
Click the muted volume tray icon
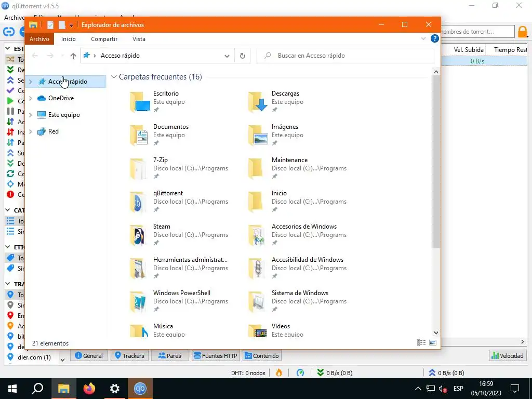(x=443, y=389)
